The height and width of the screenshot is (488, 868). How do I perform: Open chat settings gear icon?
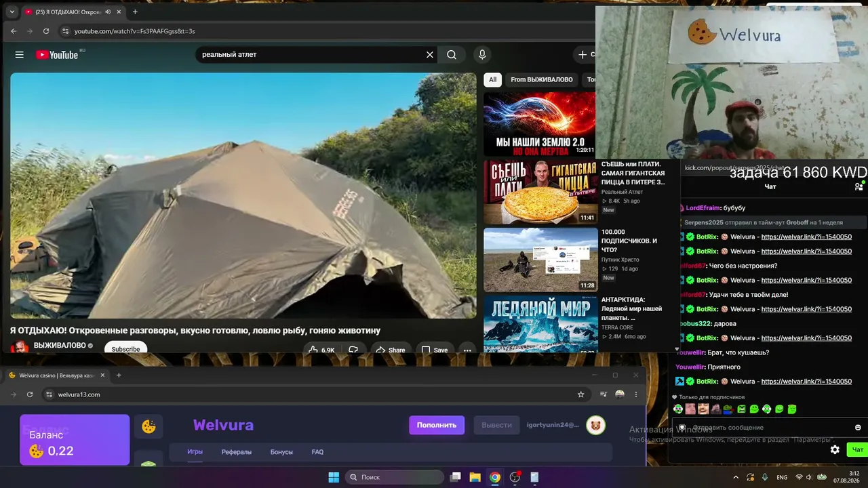click(x=835, y=449)
